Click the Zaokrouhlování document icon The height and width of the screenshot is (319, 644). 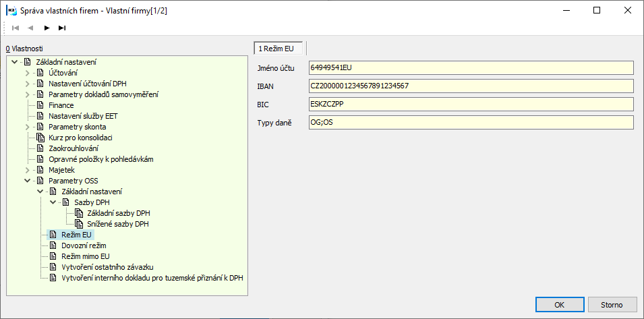pos(40,148)
